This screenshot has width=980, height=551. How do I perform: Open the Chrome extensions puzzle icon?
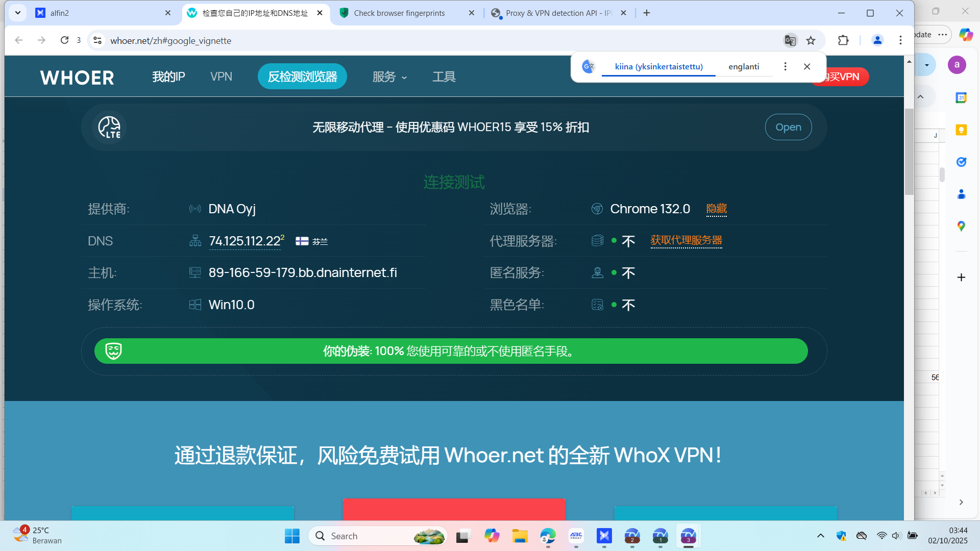coord(843,40)
